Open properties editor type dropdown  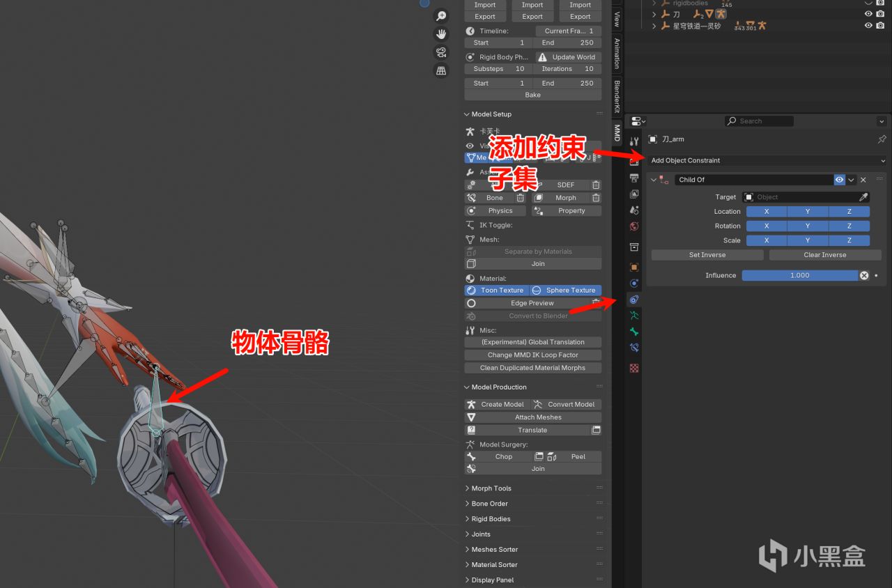[x=639, y=121]
